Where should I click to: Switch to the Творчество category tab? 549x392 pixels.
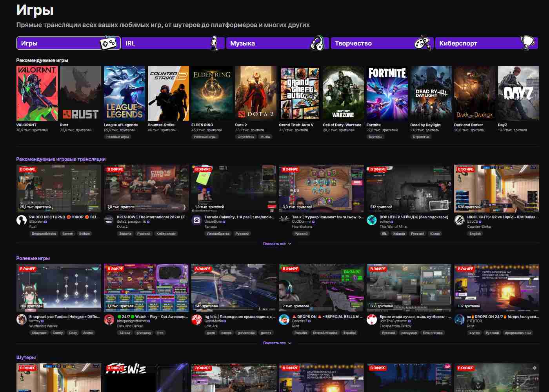(382, 43)
